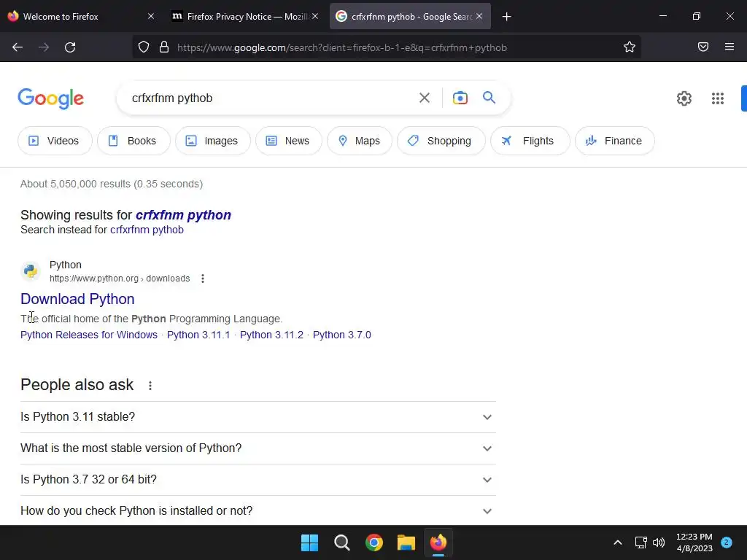Viewport: 747px width, 560px height.
Task: Open Python Releases for Windows link
Action: [88, 335]
